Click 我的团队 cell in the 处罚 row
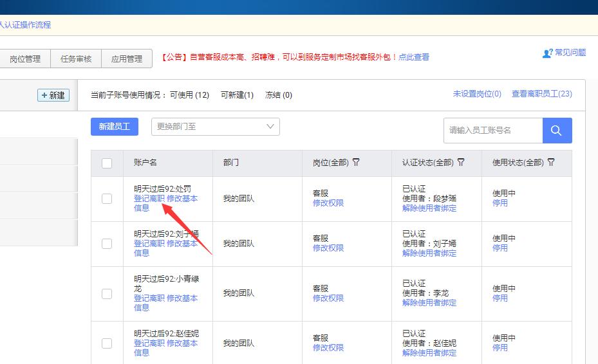 click(x=239, y=199)
